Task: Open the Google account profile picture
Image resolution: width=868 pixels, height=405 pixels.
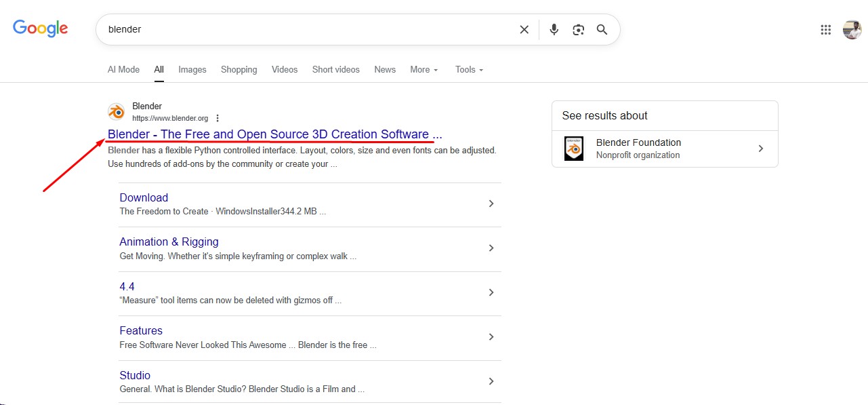Action: (x=852, y=30)
